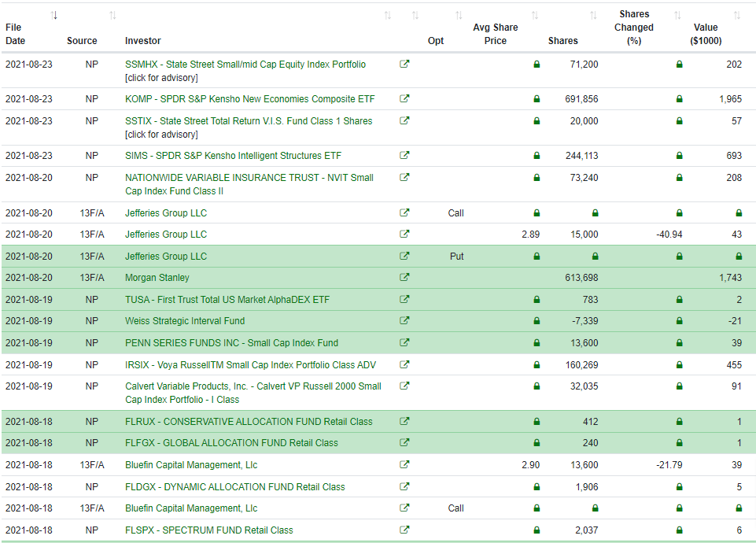Click locked Value icon in Bluefin Call row
Image resolution: width=756 pixels, height=543 pixels.
pyautogui.click(x=739, y=508)
